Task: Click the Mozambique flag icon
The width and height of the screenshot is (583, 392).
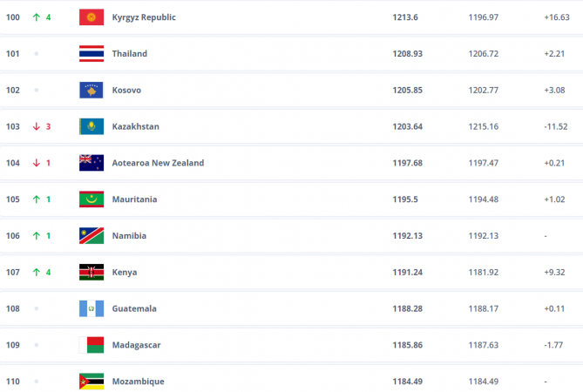Action: [x=92, y=382]
